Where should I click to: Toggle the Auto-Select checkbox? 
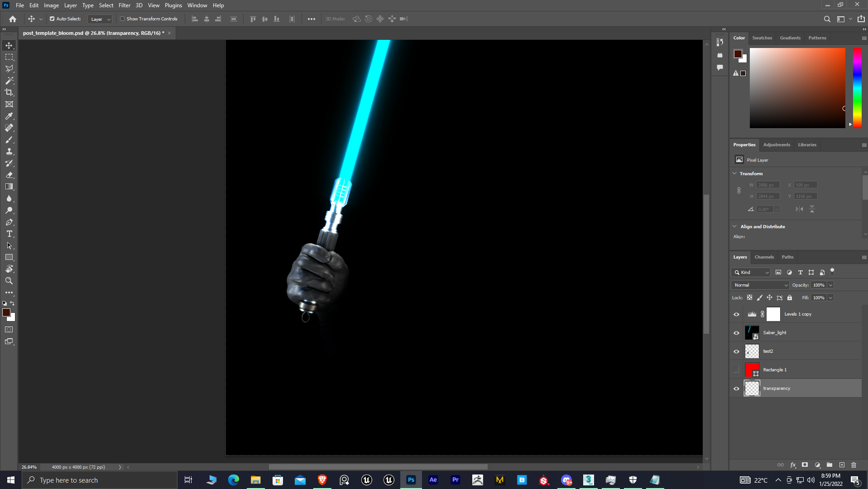[52, 19]
